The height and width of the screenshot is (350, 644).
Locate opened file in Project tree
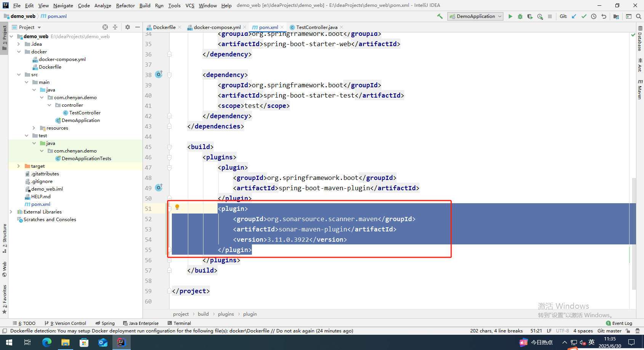coord(105,27)
